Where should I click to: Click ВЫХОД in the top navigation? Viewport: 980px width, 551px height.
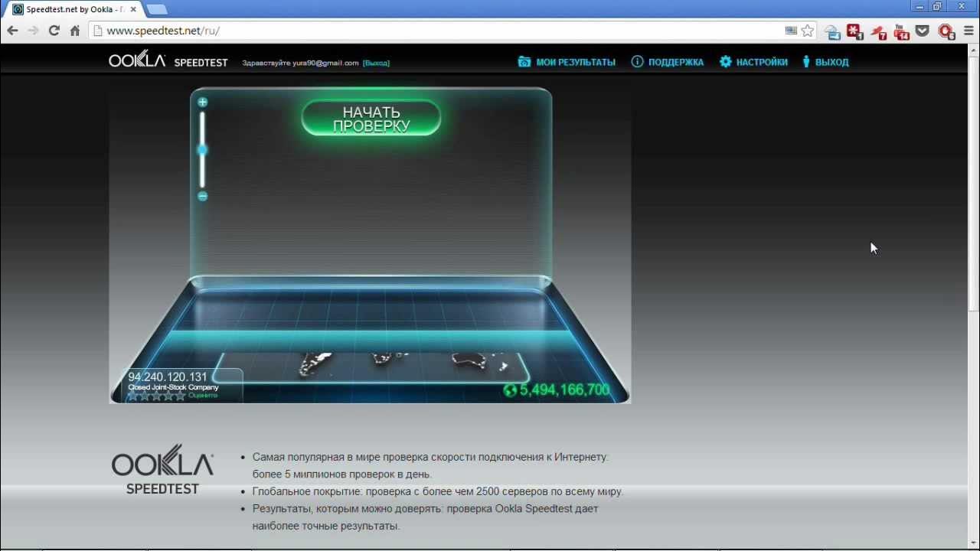coord(831,62)
